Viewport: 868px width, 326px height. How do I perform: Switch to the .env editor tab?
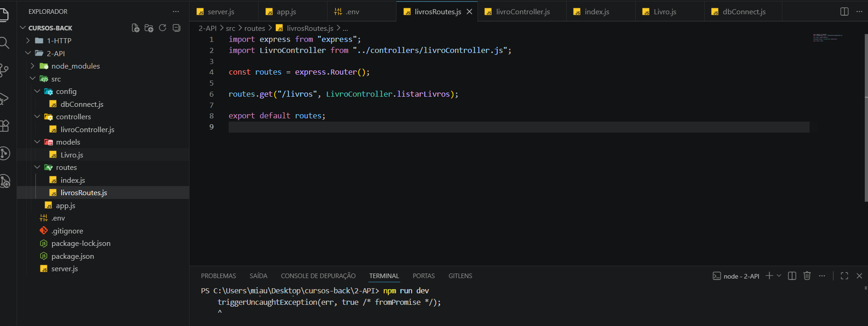point(362,12)
